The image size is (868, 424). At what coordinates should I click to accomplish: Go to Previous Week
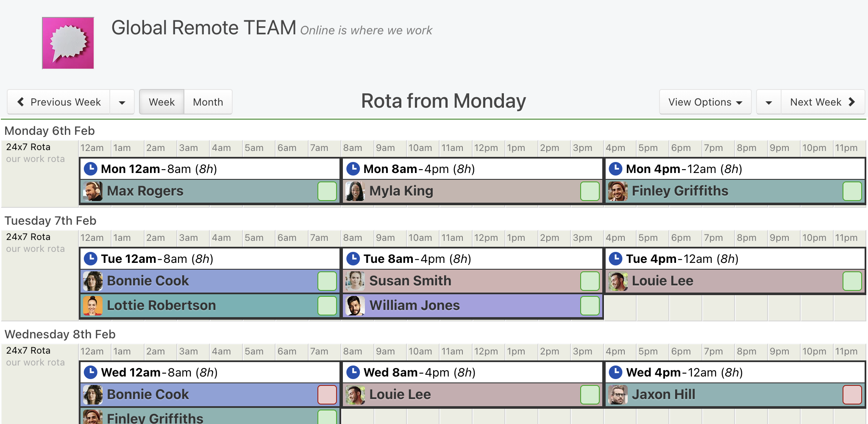59,102
